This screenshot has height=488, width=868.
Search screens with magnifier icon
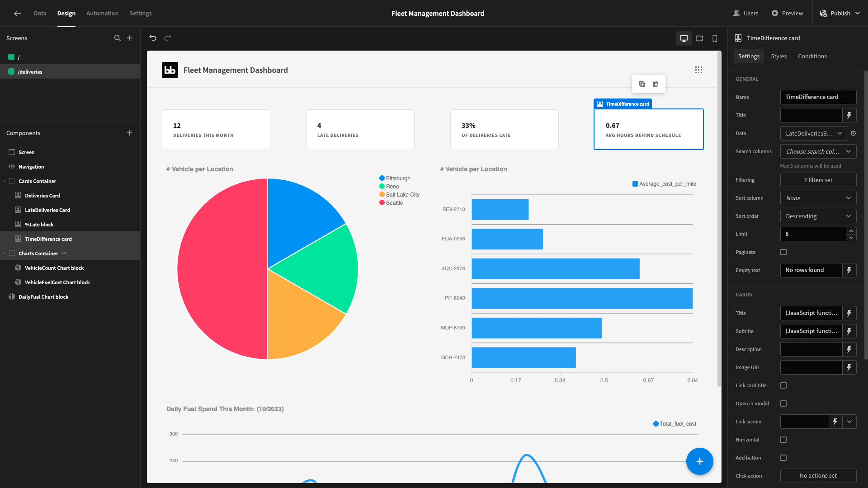118,38
